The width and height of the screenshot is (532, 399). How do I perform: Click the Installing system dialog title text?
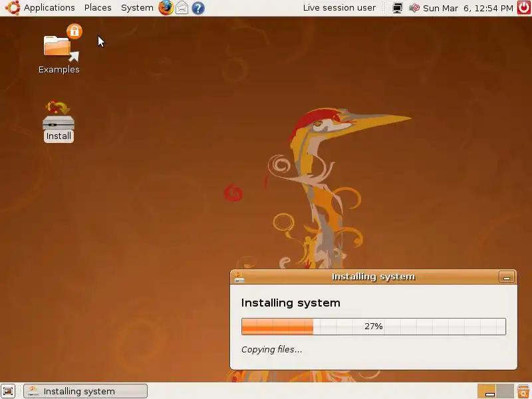pos(373,277)
